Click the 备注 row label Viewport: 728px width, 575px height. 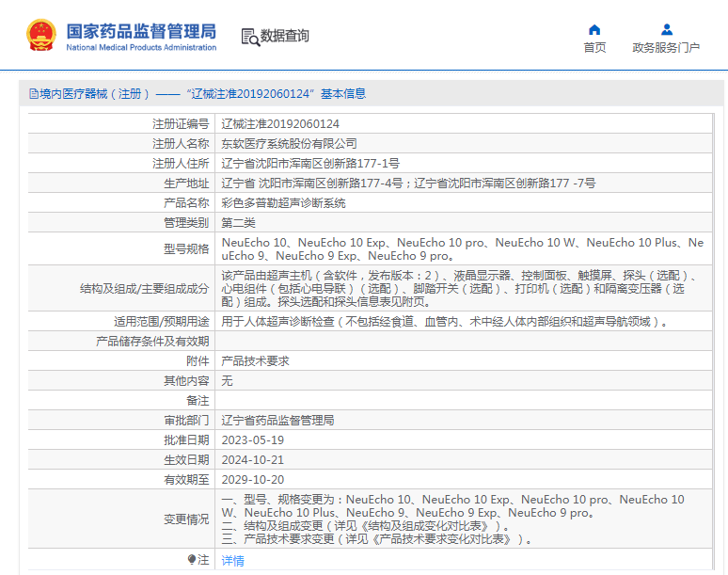click(198, 400)
